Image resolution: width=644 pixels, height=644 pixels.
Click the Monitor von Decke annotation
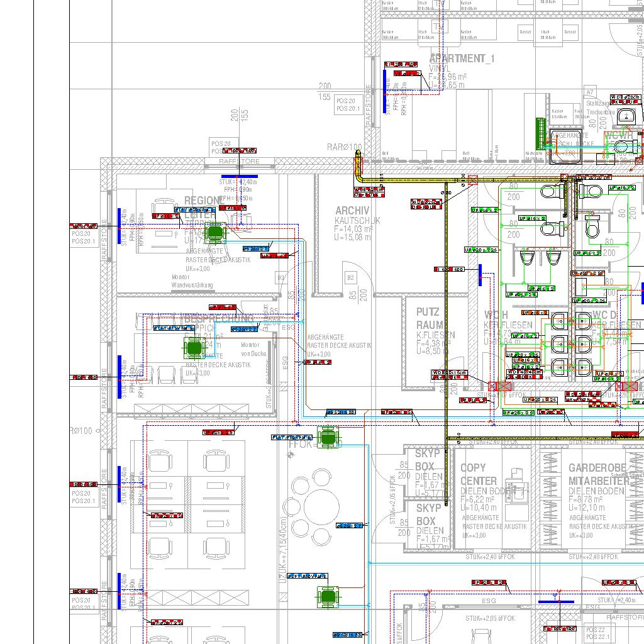249,349
